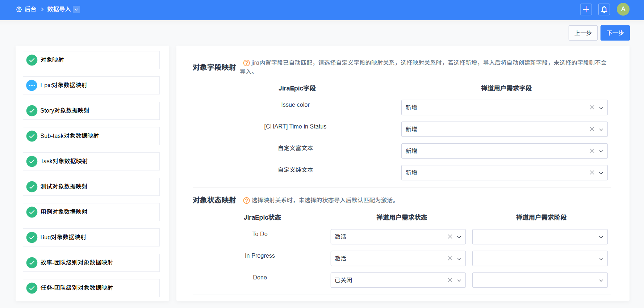Click the help icon next to 对象字段映射
The height and width of the screenshot is (308, 644).
coord(246,63)
